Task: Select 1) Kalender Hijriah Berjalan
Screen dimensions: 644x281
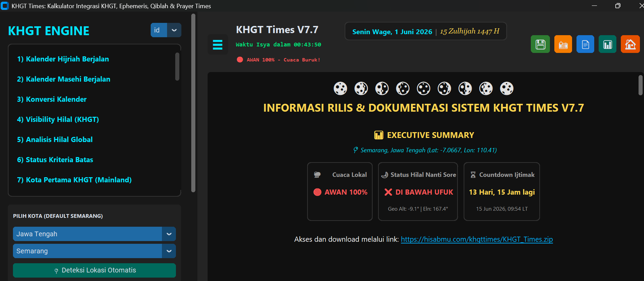Action: pos(63,59)
